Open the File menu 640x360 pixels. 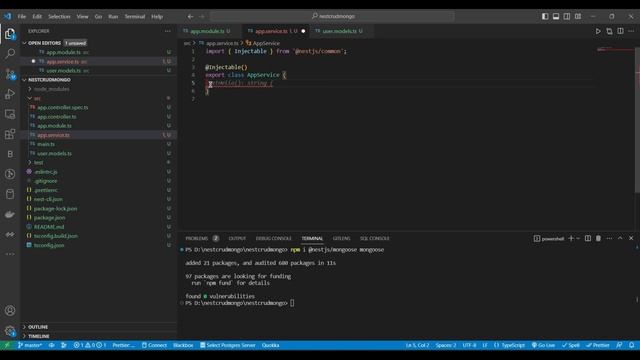22,16
